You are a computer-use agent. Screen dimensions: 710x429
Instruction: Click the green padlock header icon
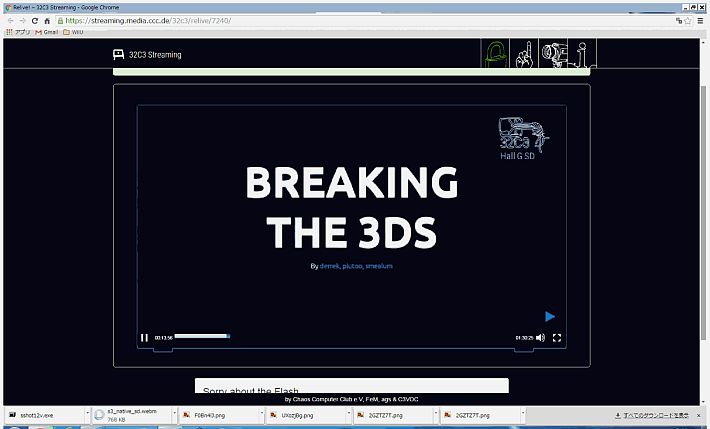(495, 53)
